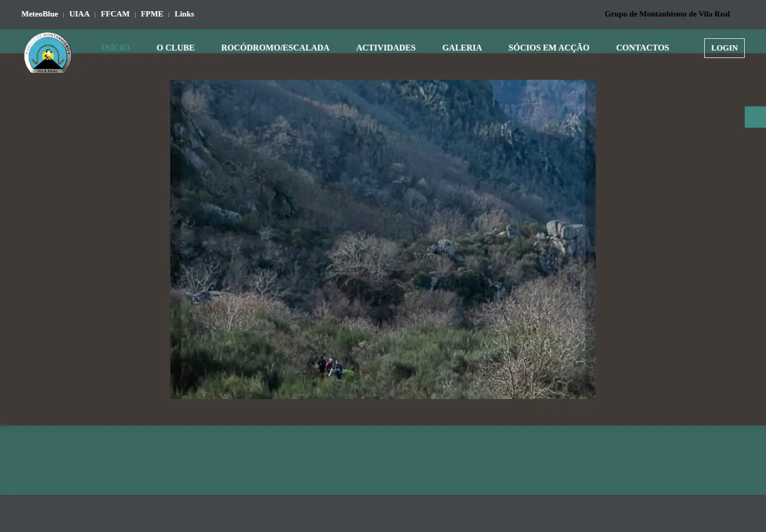Click the club logo emblem
This screenshot has width=766, height=532.
(x=48, y=53)
